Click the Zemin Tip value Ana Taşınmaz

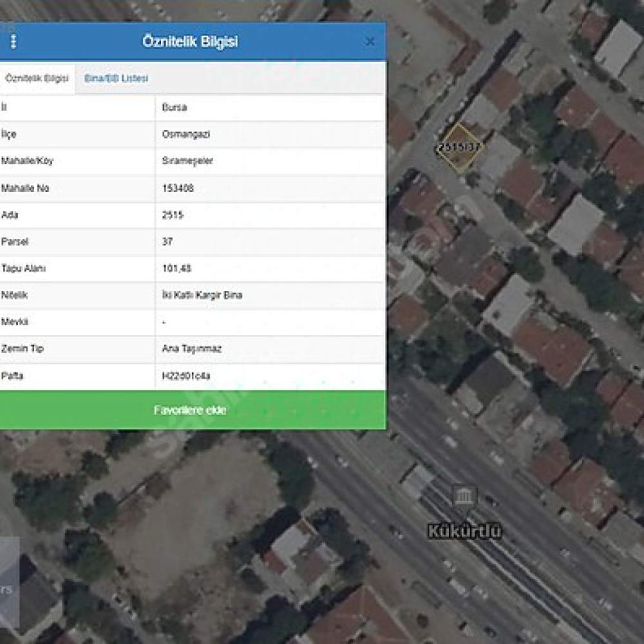pos(192,348)
